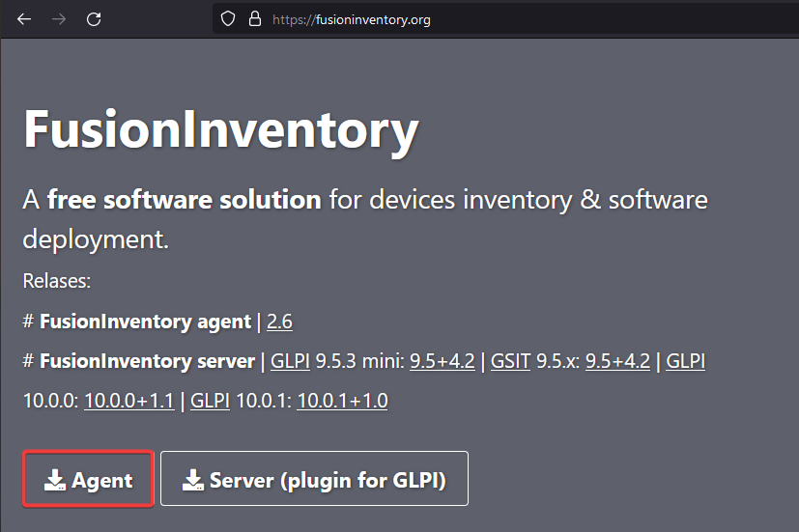
Task: Open the 10.0.0+1.1 release link
Action: coord(128,401)
